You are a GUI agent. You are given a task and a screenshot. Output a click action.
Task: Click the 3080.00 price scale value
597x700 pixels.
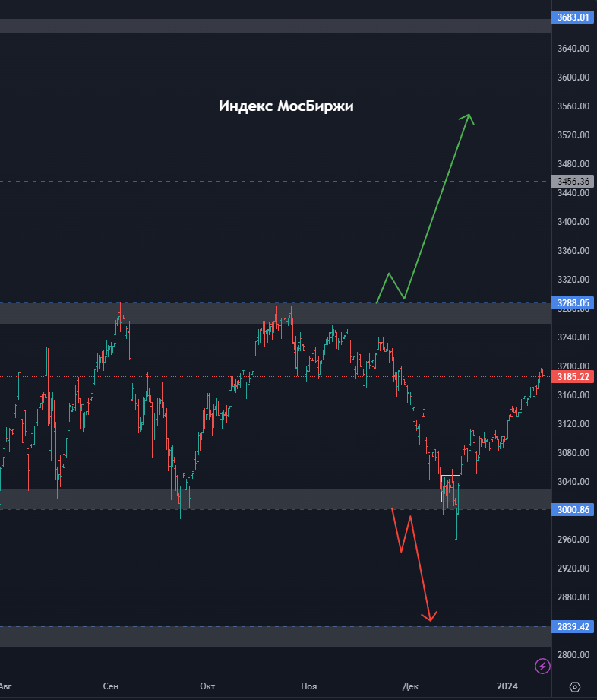573,453
